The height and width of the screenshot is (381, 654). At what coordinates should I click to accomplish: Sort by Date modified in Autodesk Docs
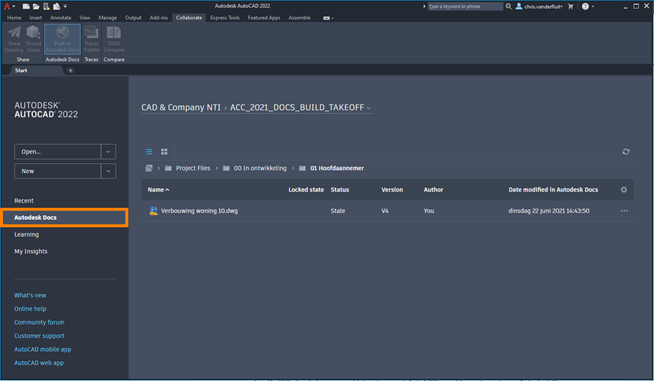pos(553,189)
